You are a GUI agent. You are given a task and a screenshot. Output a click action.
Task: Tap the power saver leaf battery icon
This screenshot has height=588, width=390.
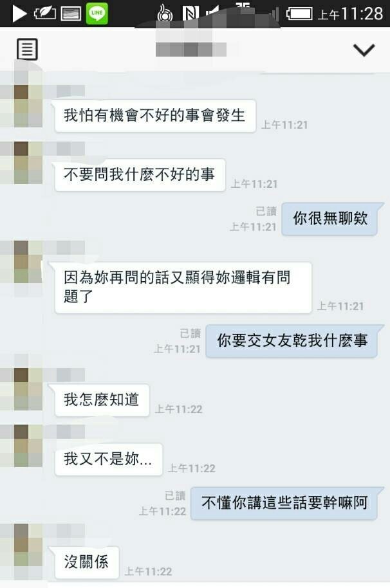44,14
